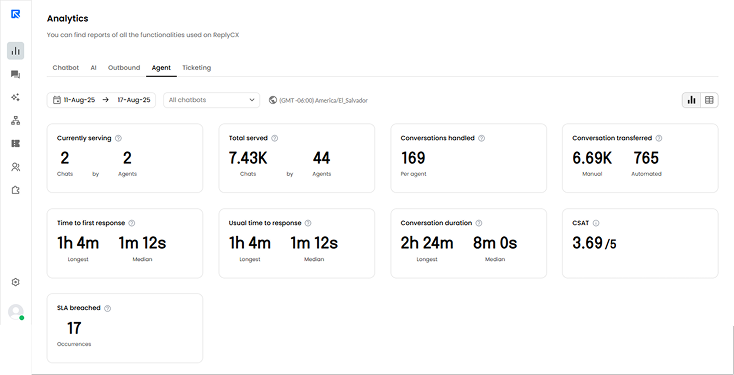Open the All chatbots dropdown
The height and width of the screenshot is (375, 734).
212,100
